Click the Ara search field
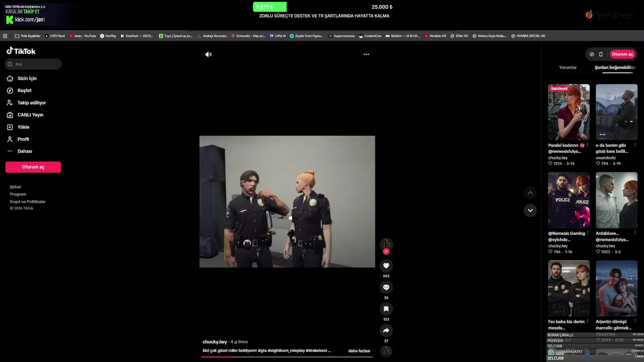 point(33,64)
